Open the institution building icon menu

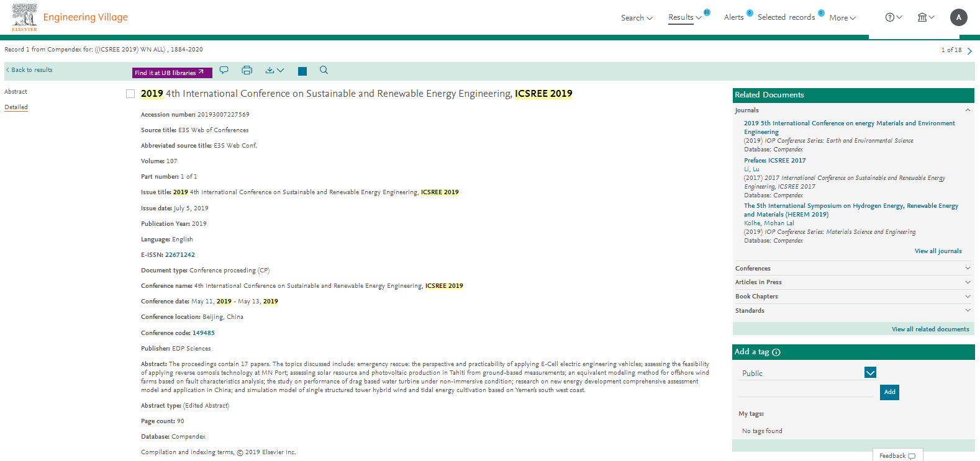point(926,17)
